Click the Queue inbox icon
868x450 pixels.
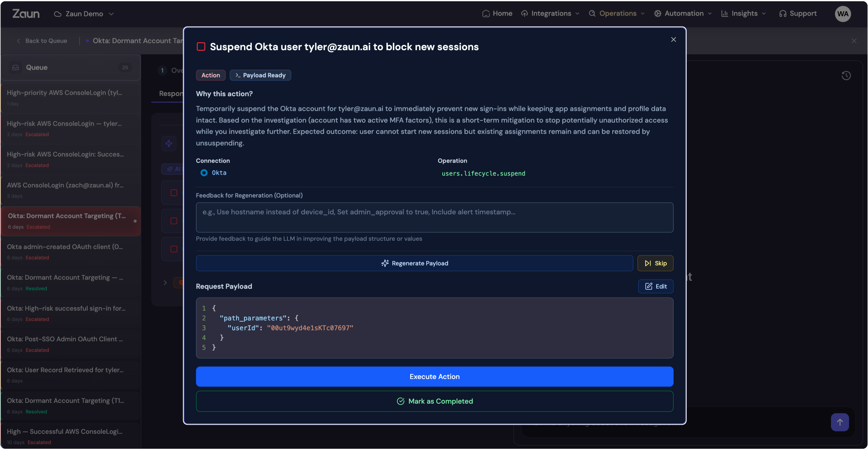(x=16, y=67)
